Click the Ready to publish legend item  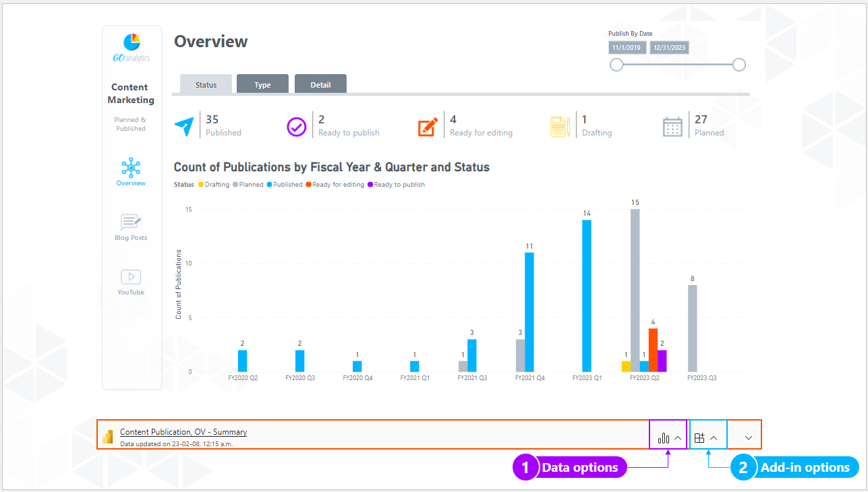(396, 185)
